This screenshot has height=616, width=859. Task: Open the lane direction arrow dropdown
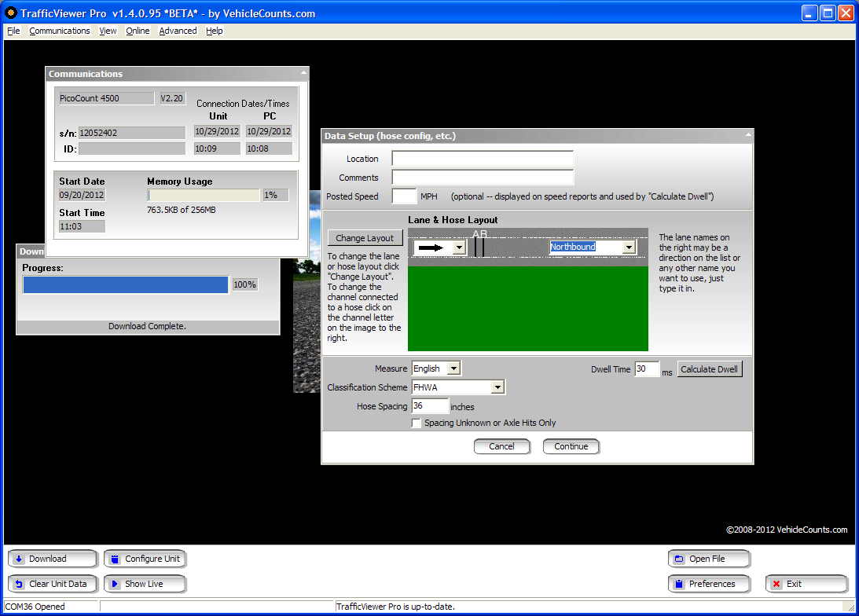pyautogui.click(x=460, y=247)
